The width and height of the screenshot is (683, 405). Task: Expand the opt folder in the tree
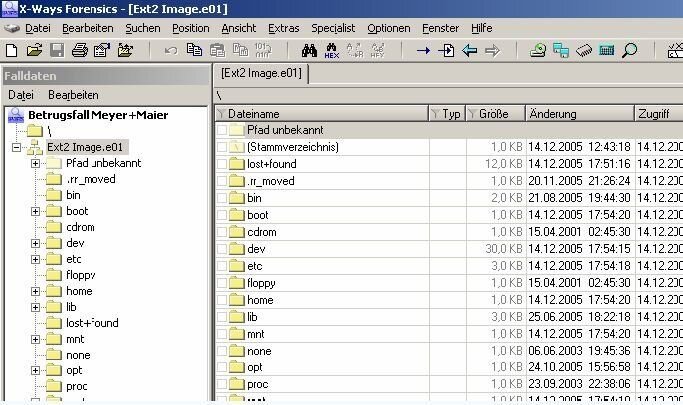pos(35,370)
